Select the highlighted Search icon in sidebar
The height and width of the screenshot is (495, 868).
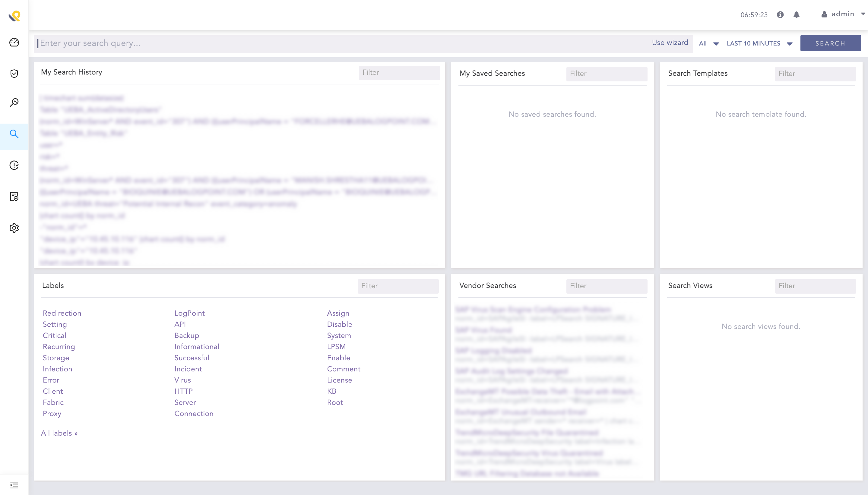[14, 134]
